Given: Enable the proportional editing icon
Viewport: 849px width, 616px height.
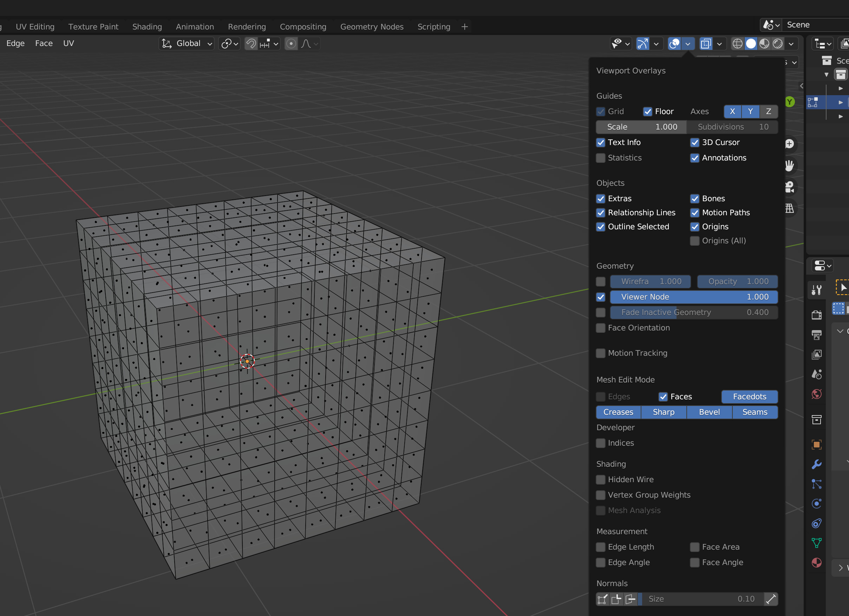Looking at the screenshot, I should [291, 44].
